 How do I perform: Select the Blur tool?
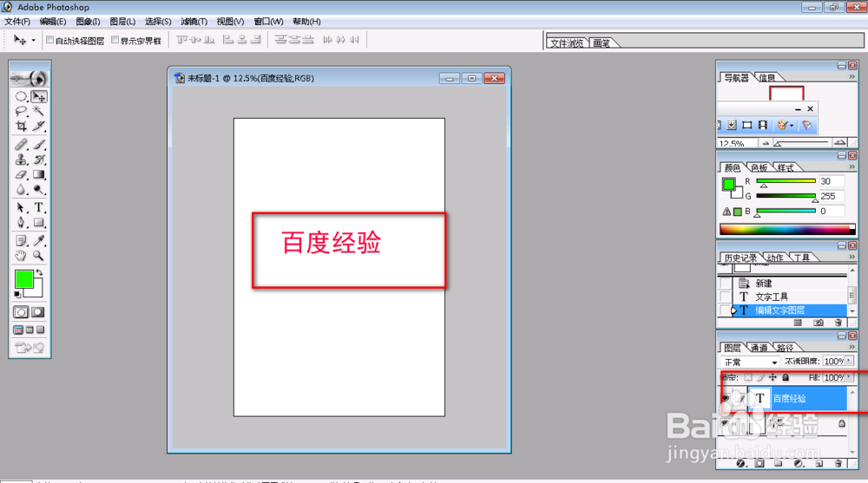pyautogui.click(x=21, y=189)
